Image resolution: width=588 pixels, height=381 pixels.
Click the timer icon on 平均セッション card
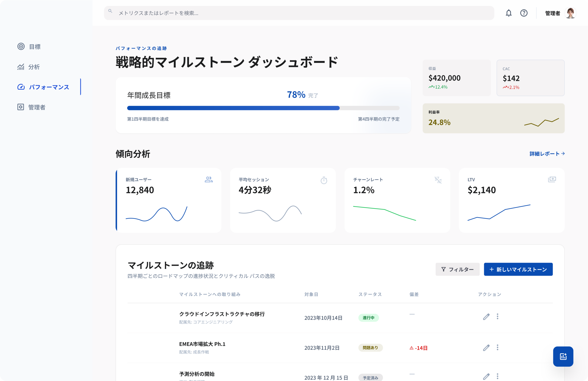pos(324,180)
